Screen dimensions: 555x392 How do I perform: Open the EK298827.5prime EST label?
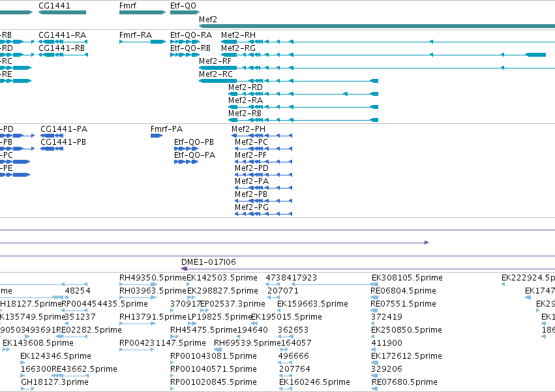(222, 291)
